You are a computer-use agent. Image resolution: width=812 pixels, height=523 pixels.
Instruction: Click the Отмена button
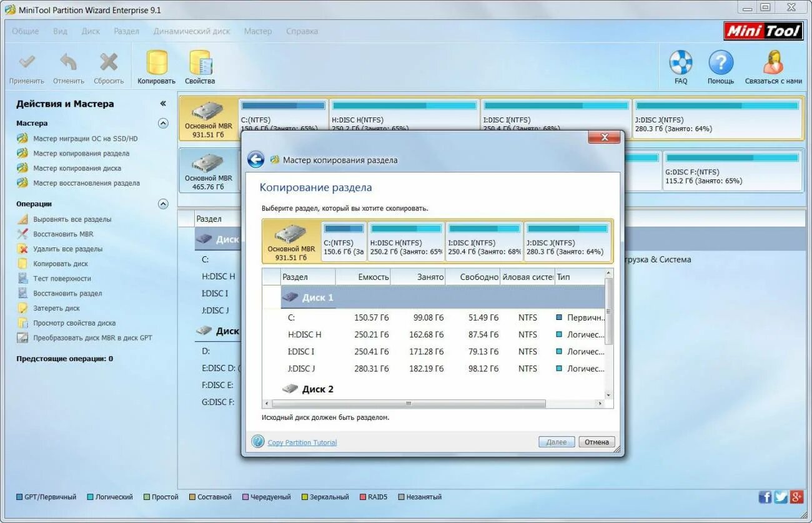pos(597,442)
